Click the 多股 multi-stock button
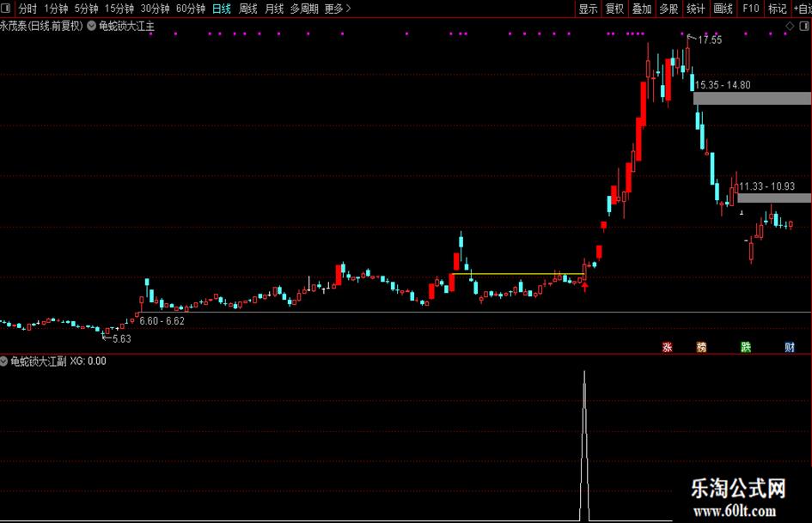The width and height of the screenshot is (812, 523). (x=669, y=9)
